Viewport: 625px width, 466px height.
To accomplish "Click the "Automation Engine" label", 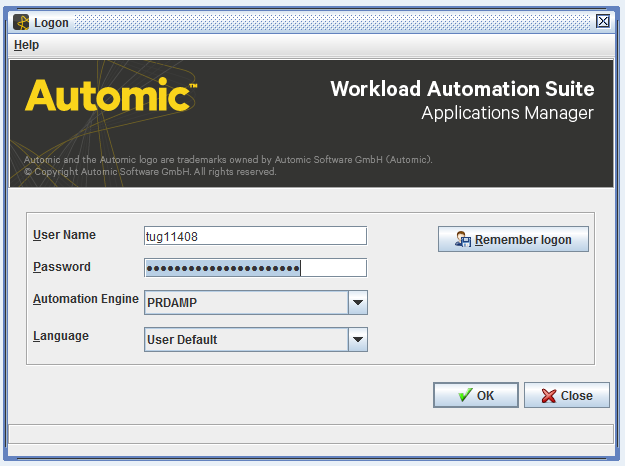I will click(x=86, y=299).
